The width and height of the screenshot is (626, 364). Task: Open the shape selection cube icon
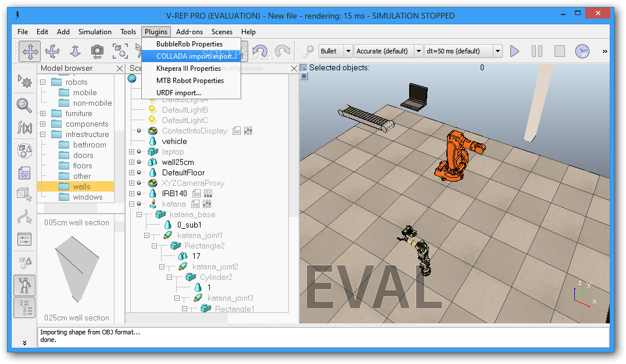pyautogui.click(x=24, y=194)
